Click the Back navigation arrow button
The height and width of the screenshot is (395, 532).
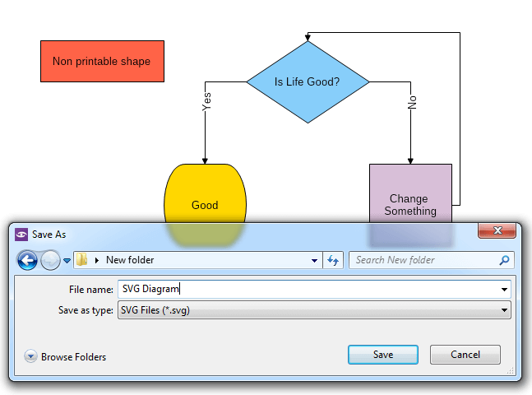[27, 260]
